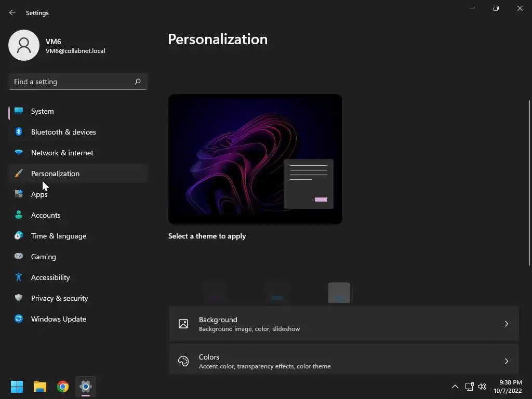Open Background image, color, slideshow row
The height and width of the screenshot is (399, 532).
click(344, 324)
